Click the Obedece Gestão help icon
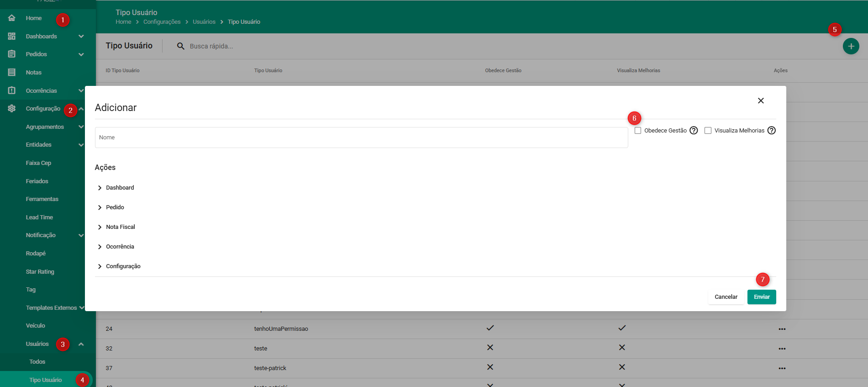 coord(694,130)
